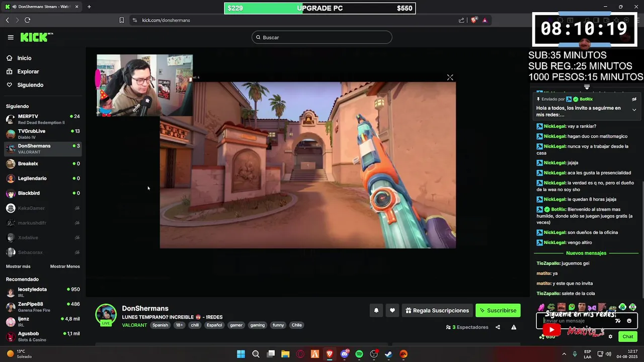Viewport: 644px width, 362px height.
Task: Reload the browser page
Action: (x=27, y=20)
